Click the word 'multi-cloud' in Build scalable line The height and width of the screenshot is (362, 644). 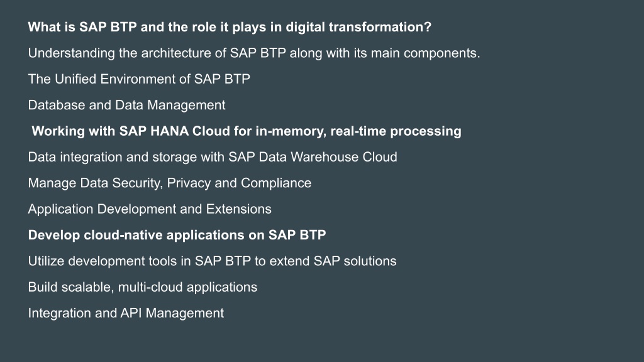click(150, 287)
